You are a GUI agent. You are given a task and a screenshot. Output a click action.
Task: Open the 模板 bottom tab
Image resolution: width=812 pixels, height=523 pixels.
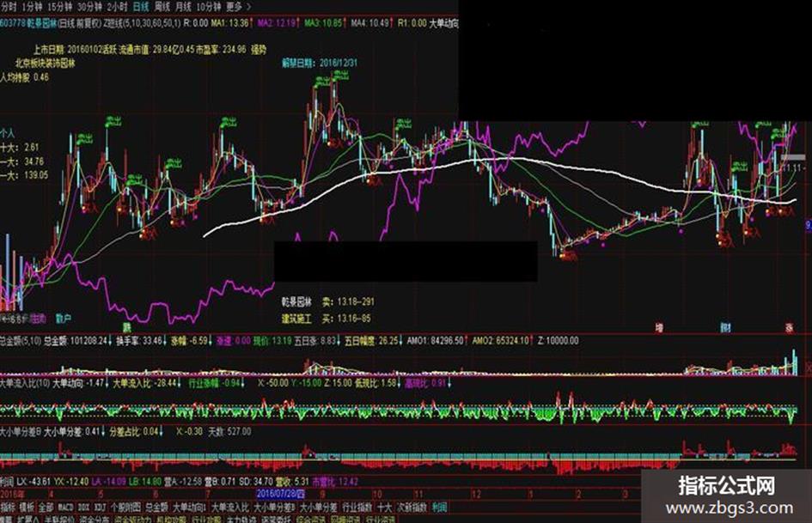pyautogui.click(x=27, y=507)
